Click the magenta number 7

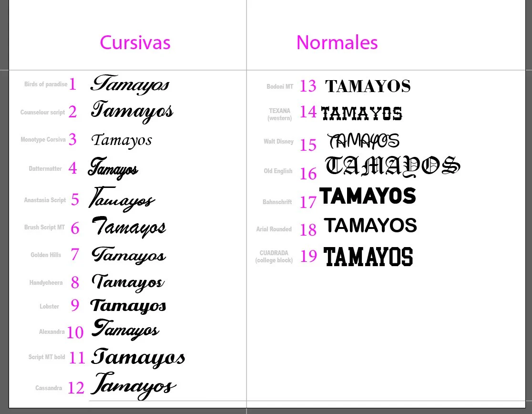coord(75,255)
